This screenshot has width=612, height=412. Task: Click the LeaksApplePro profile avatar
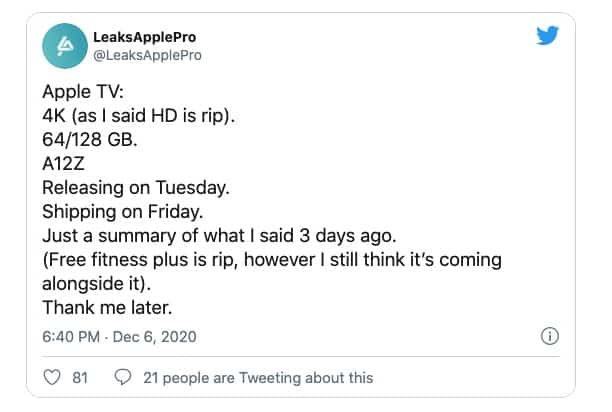[67, 46]
